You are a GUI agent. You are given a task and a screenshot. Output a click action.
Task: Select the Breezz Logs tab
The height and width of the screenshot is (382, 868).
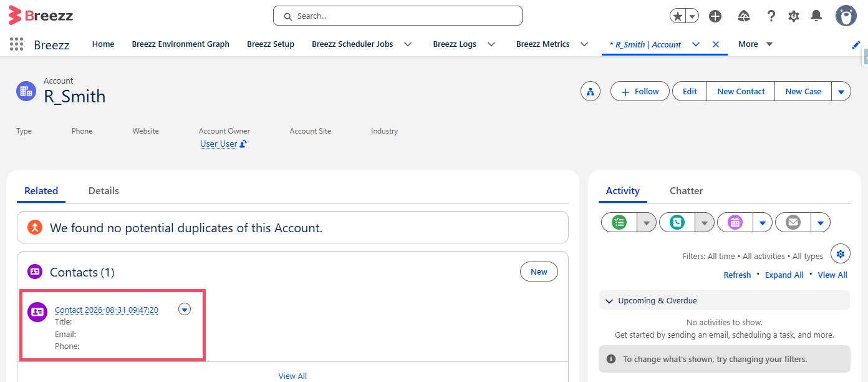tap(455, 44)
